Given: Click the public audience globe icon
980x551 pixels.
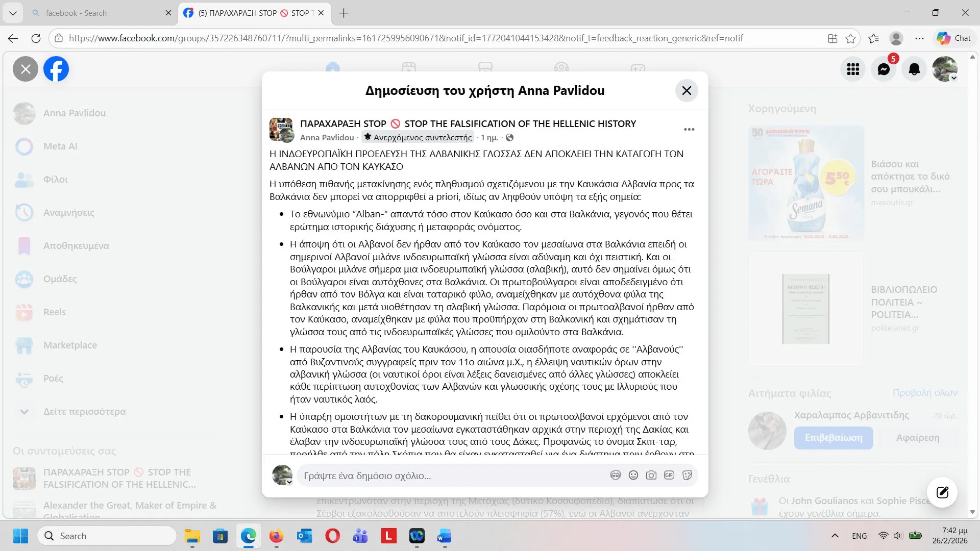Looking at the screenshot, I should point(509,138).
